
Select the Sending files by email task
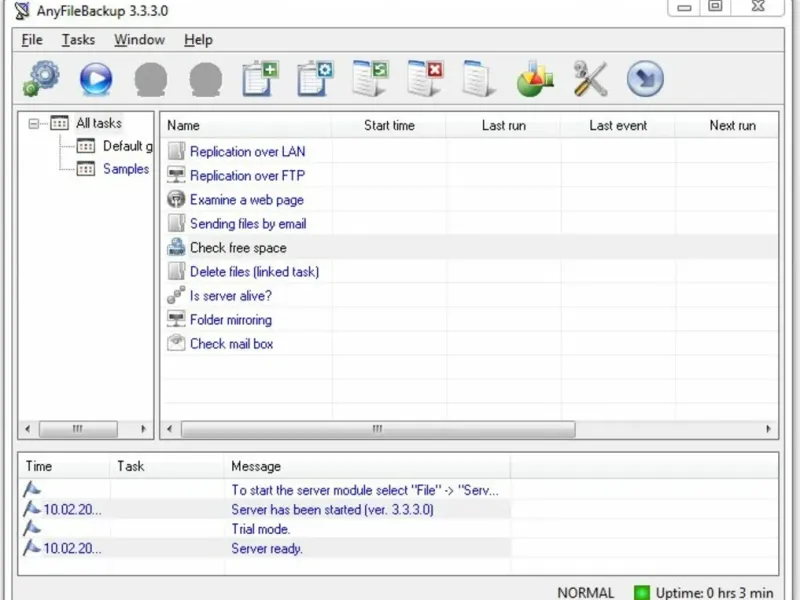tap(248, 223)
